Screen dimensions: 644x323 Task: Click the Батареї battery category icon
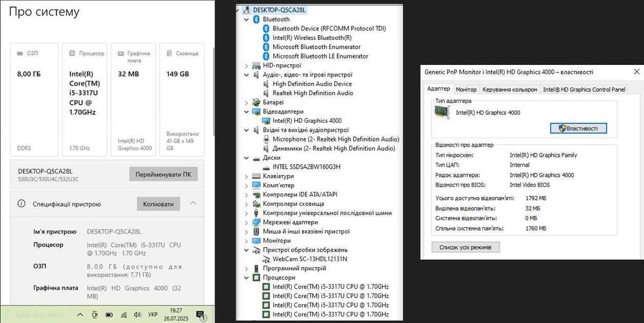256,102
